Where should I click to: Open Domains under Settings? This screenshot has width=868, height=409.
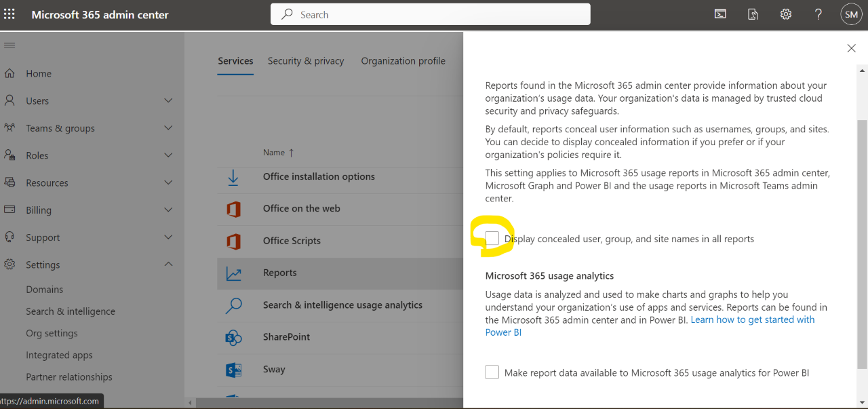(x=45, y=289)
